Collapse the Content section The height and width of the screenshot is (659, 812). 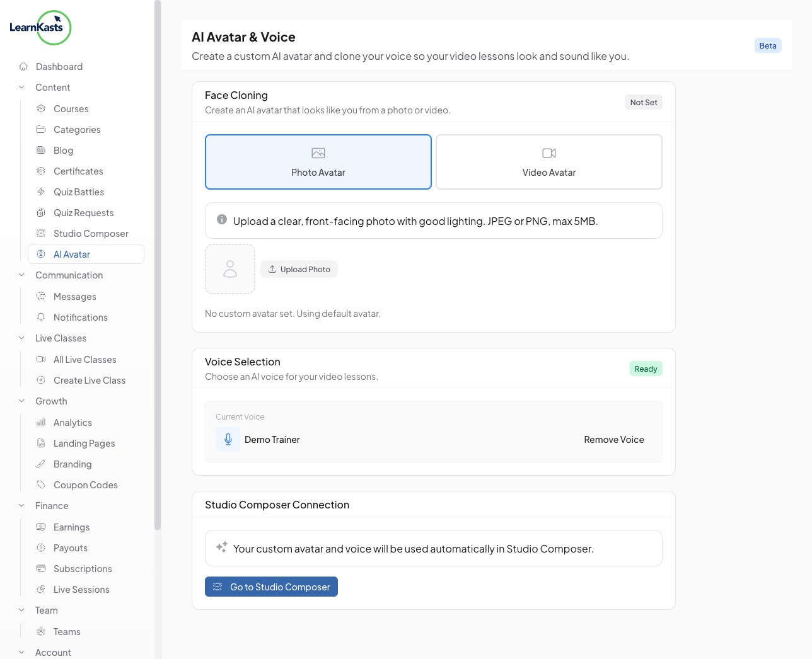tap(21, 88)
